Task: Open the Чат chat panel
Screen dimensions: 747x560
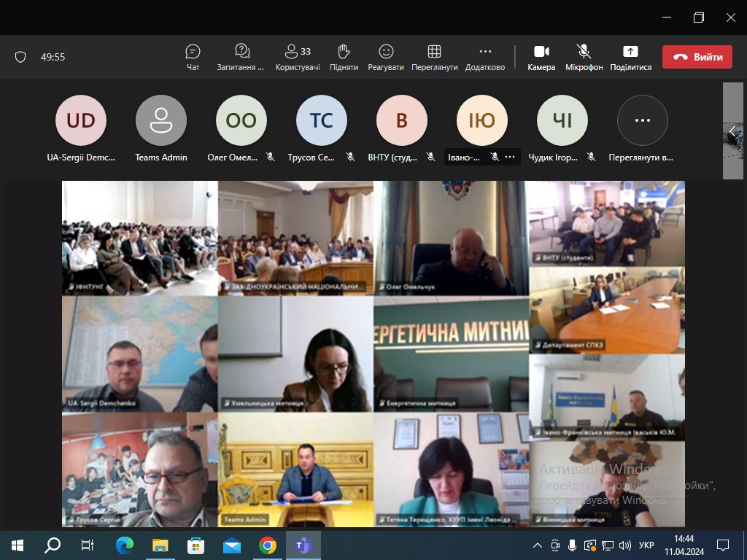Action: pos(193,57)
